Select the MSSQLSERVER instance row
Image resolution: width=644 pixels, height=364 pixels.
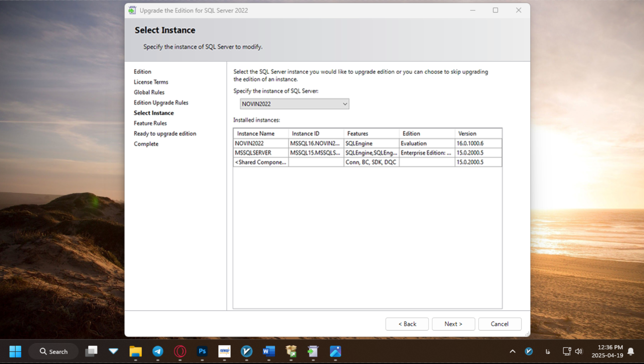click(367, 153)
